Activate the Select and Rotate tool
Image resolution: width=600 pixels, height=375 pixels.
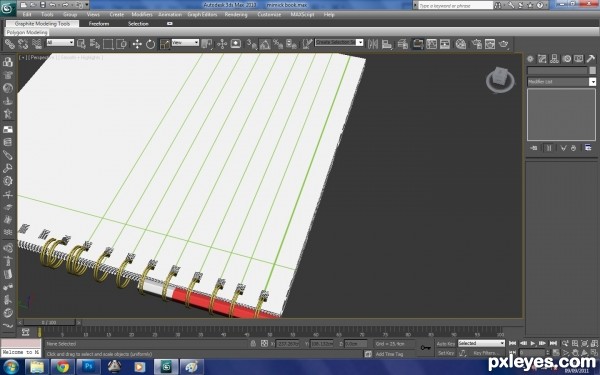(150, 44)
